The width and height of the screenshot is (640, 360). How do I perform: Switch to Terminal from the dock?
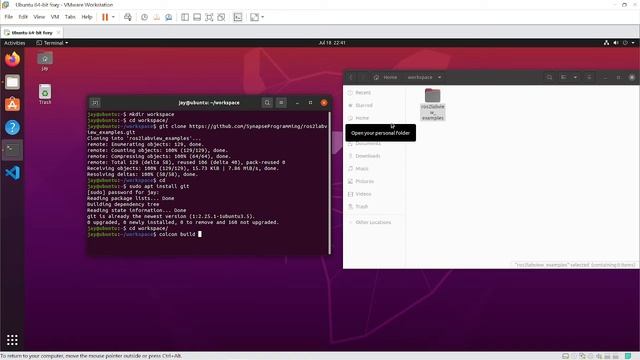(x=12, y=150)
